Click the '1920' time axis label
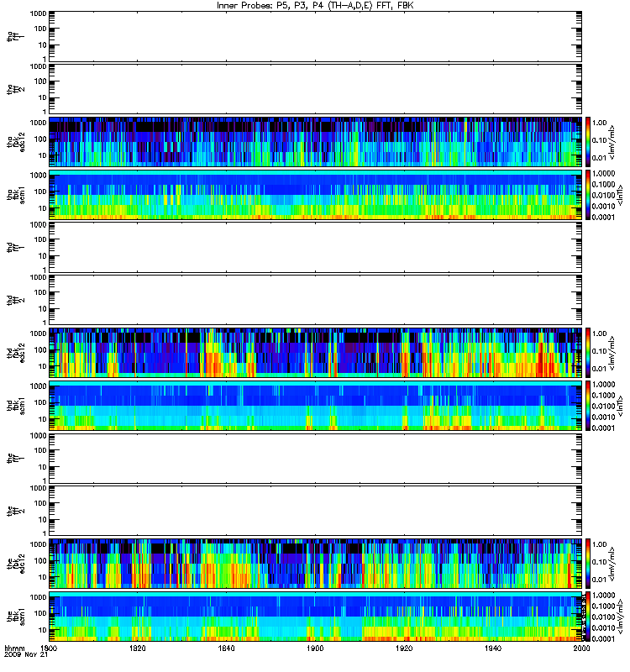Viewport: 630px width, 672px height. point(404,648)
